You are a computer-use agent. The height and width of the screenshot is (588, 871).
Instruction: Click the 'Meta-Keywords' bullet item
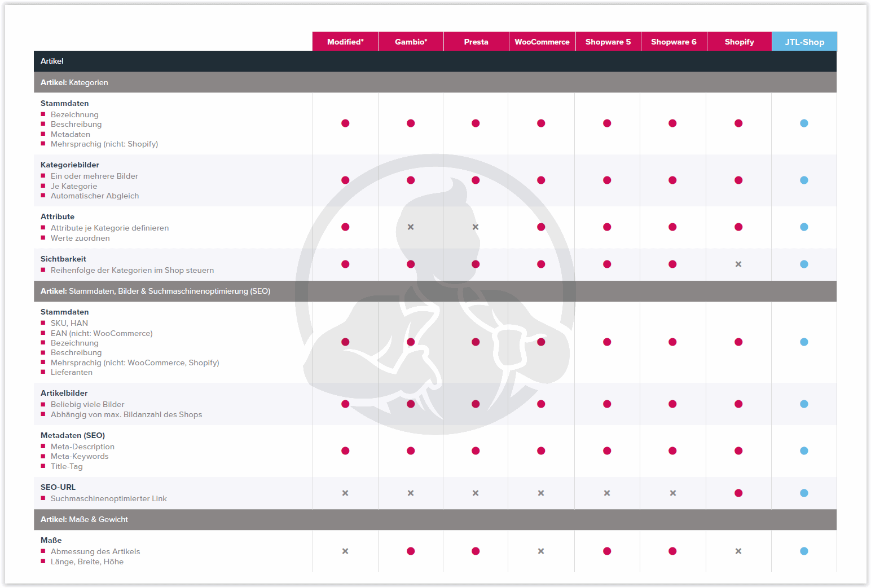pos(80,457)
